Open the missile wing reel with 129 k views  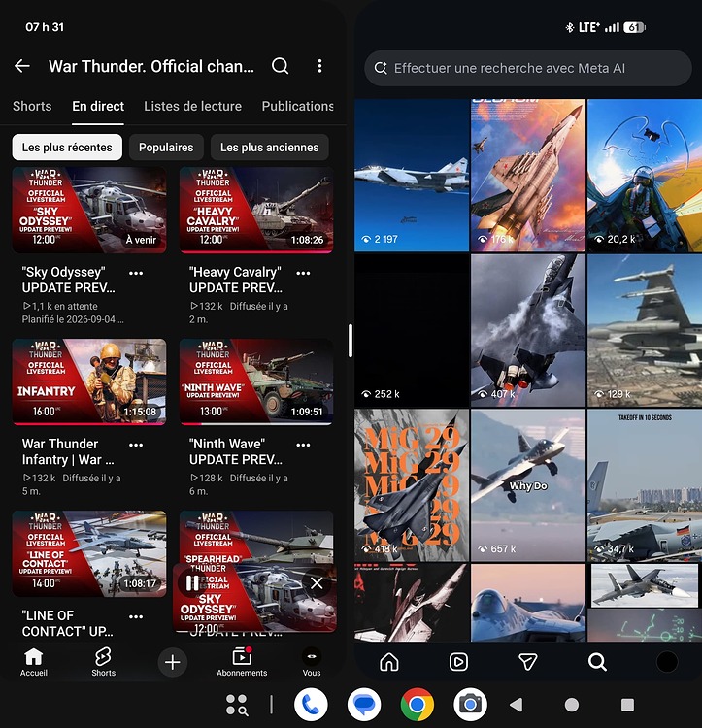pyautogui.click(x=645, y=330)
